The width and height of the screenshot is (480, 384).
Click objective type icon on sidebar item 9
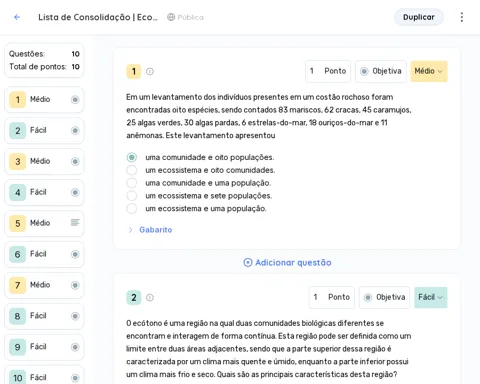click(75, 347)
